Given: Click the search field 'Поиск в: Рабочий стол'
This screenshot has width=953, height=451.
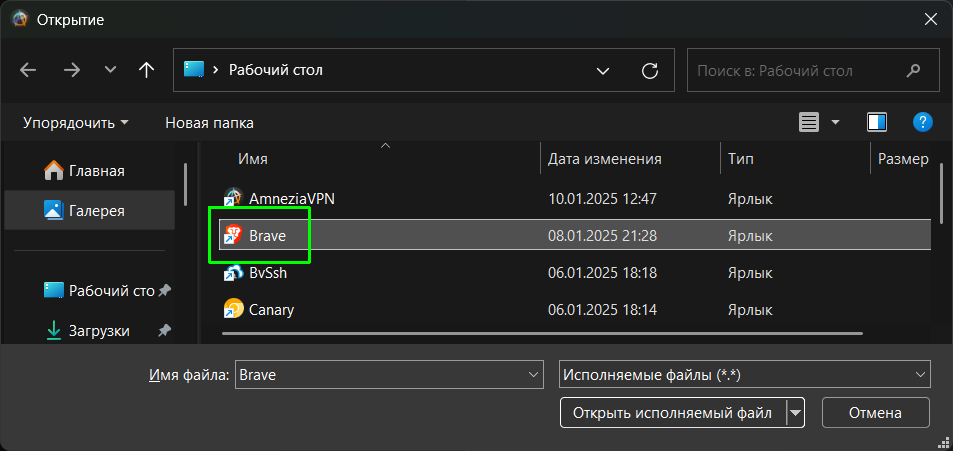Looking at the screenshot, I should pos(813,71).
